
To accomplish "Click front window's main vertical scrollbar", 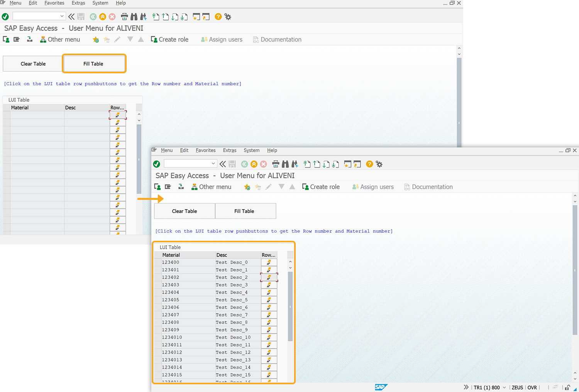I will coord(575,270).
